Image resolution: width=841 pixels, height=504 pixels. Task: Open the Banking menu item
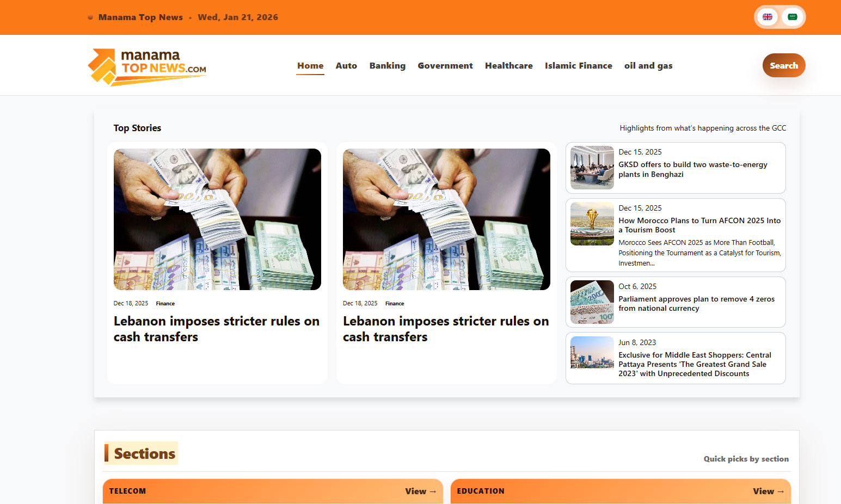pos(387,66)
